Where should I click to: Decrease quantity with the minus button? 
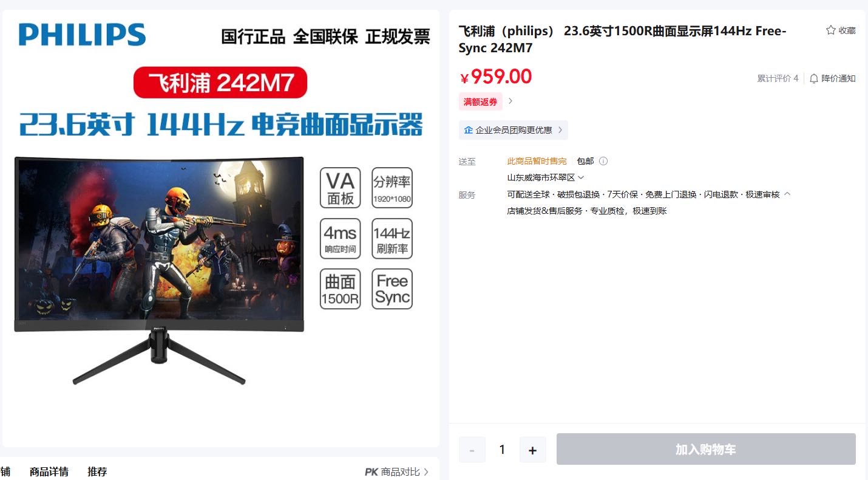pos(472,450)
